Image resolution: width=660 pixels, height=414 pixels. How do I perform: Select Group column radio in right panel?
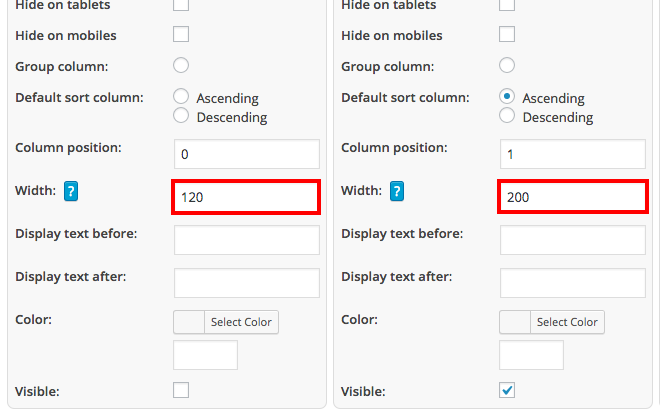[507, 65]
